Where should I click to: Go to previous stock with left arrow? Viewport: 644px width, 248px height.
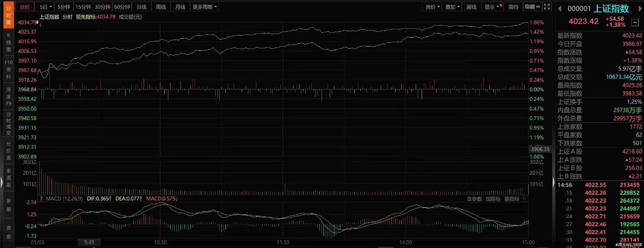click(x=559, y=9)
